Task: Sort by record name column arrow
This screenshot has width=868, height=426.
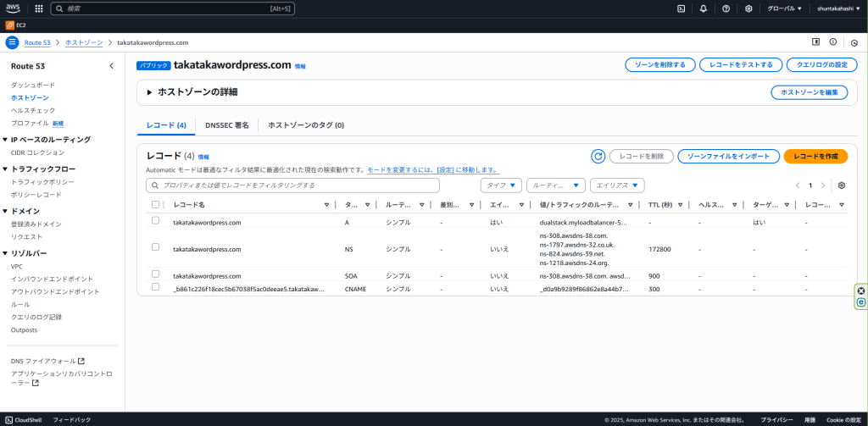Action: (326, 205)
